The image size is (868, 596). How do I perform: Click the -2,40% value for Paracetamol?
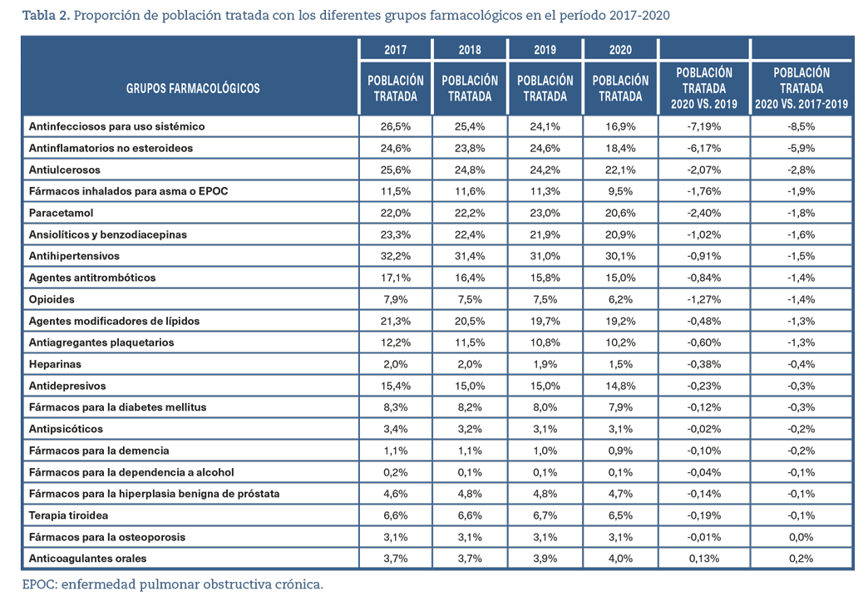pos(704,213)
